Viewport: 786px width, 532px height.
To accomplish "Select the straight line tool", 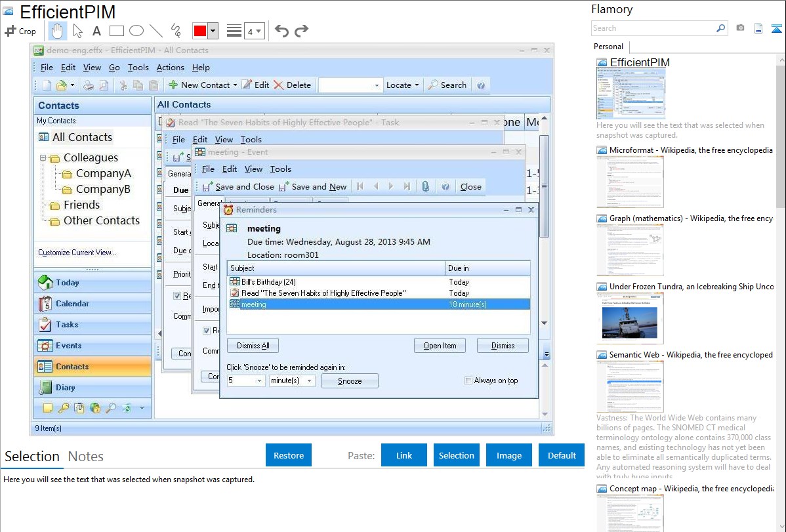I will coord(155,31).
